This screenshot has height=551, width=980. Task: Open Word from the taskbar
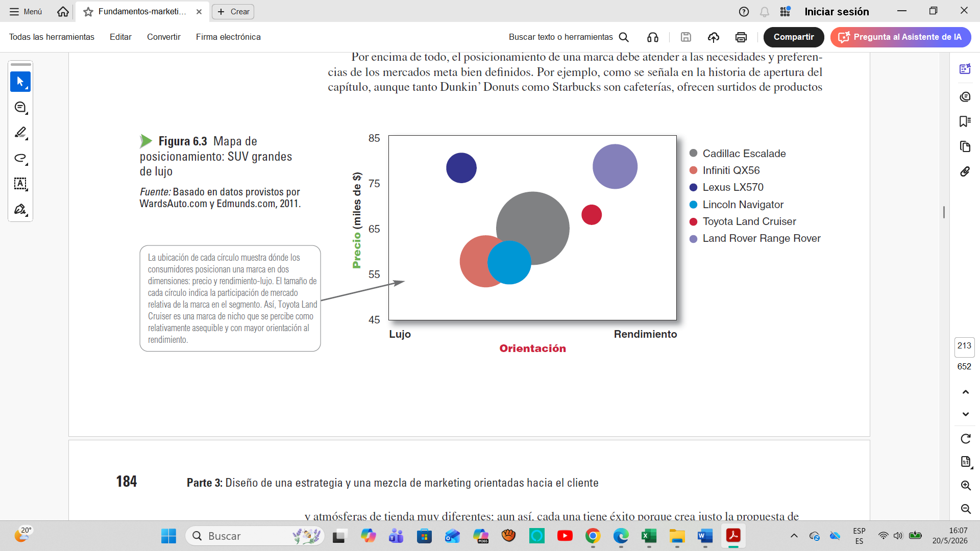click(x=705, y=536)
